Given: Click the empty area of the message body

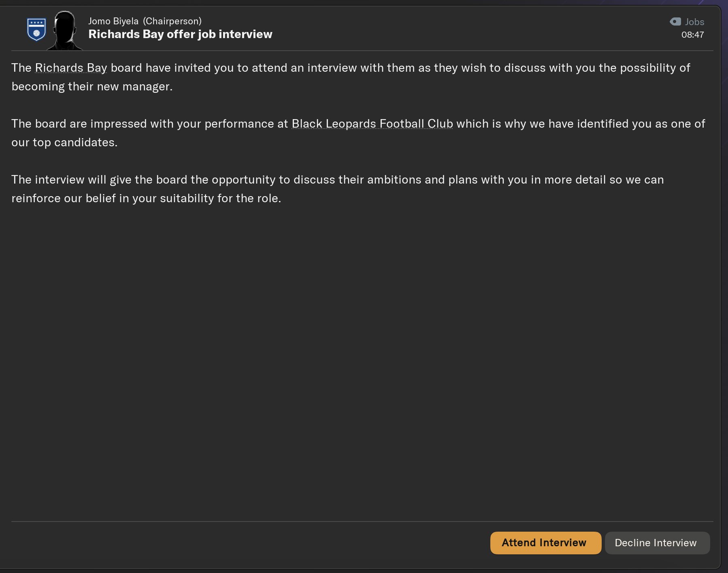Looking at the screenshot, I should (x=362, y=361).
